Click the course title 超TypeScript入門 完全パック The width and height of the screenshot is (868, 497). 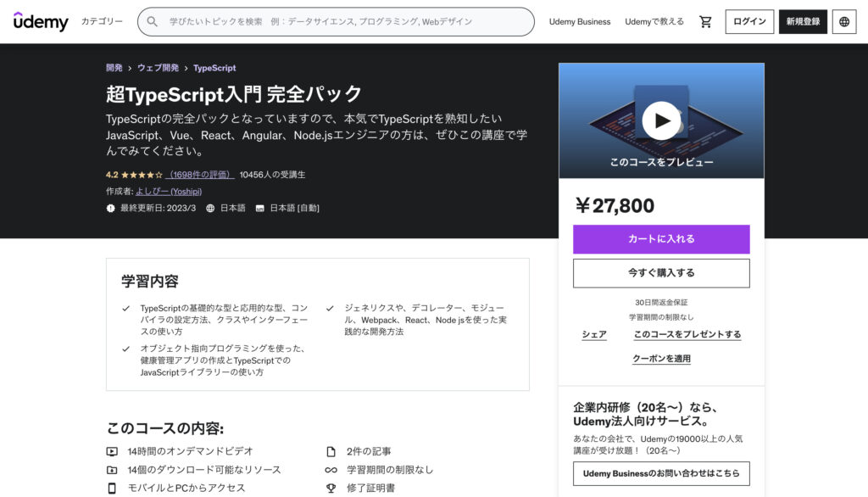point(234,94)
